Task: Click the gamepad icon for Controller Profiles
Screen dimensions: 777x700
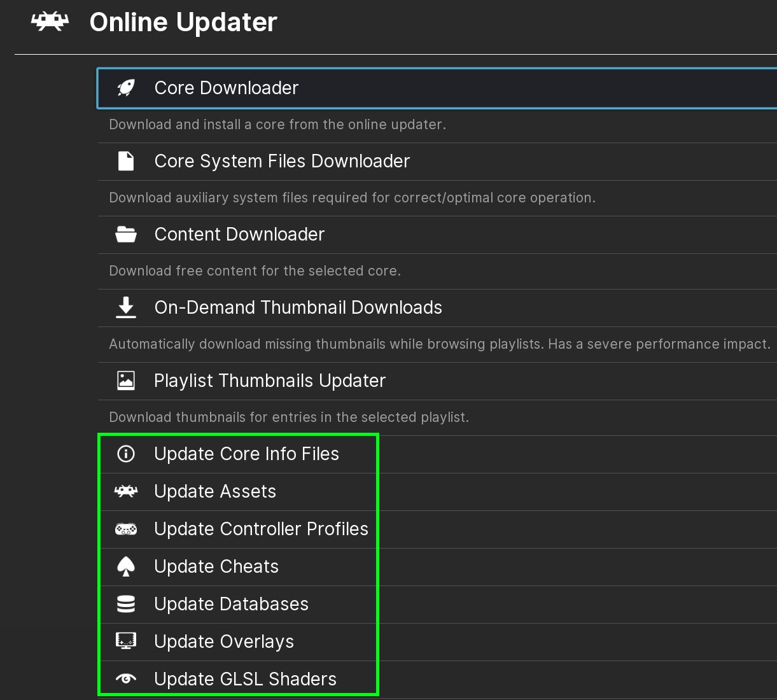Action: point(126,529)
